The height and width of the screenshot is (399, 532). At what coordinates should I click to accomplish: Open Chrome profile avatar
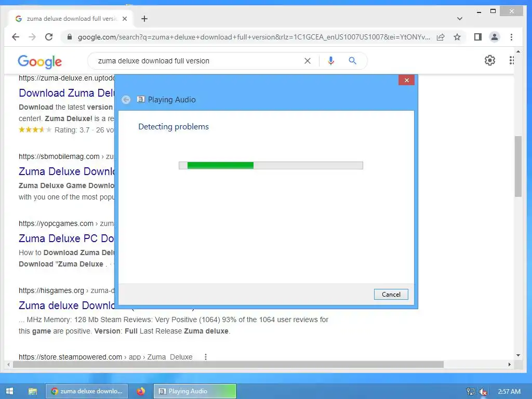(495, 37)
